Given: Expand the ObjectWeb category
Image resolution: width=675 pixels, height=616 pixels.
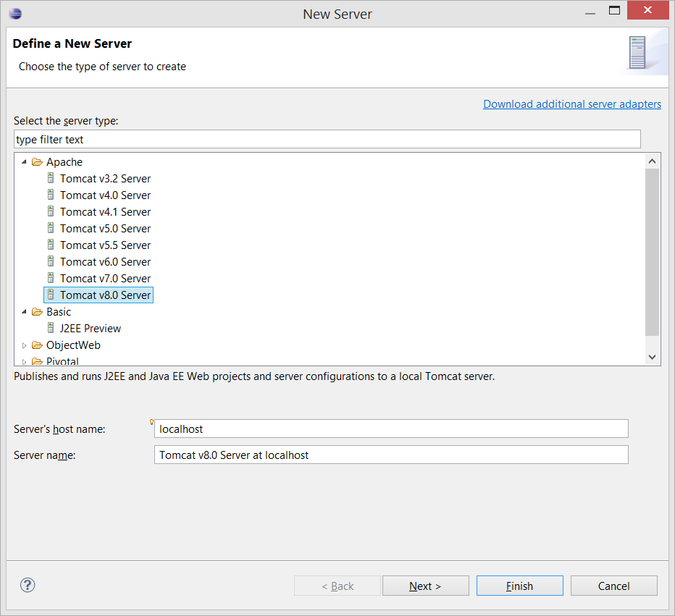Looking at the screenshot, I should tap(24, 345).
